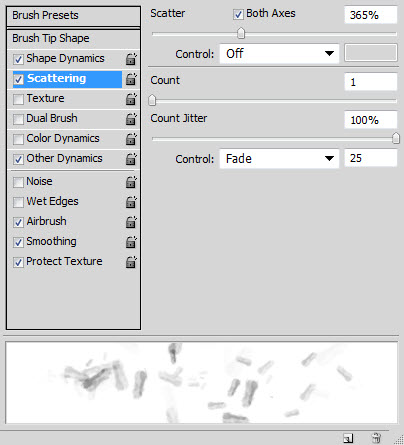Image resolution: width=404 pixels, height=445 pixels.
Task: Open the Count Jitter Control dropdown showing Fade
Action: point(279,158)
